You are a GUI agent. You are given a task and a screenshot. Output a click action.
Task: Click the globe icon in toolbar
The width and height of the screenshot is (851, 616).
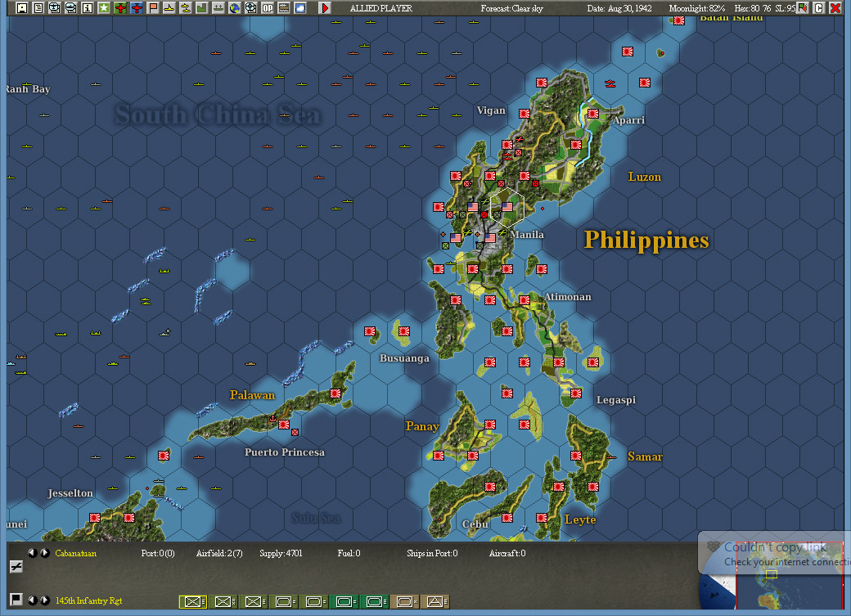(235, 7)
